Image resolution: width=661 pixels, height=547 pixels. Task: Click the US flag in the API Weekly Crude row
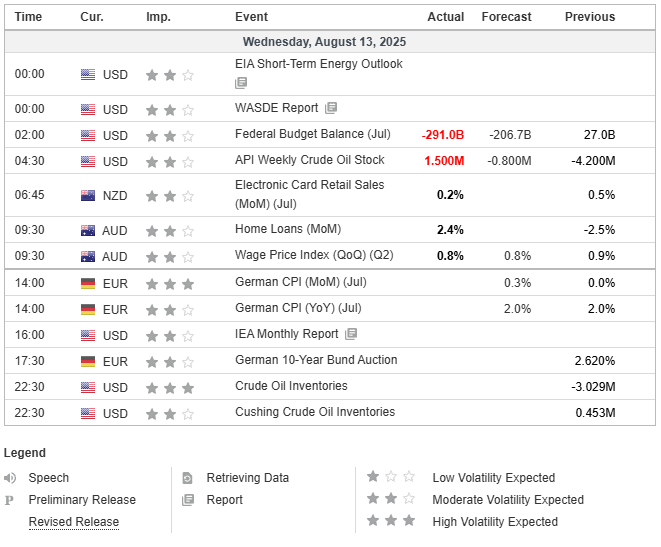(88, 161)
